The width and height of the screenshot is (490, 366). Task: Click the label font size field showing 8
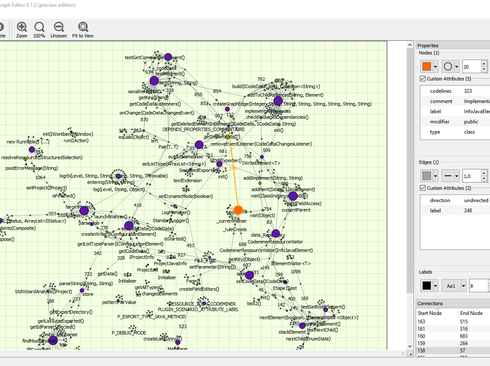pyautogui.click(x=479, y=286)
